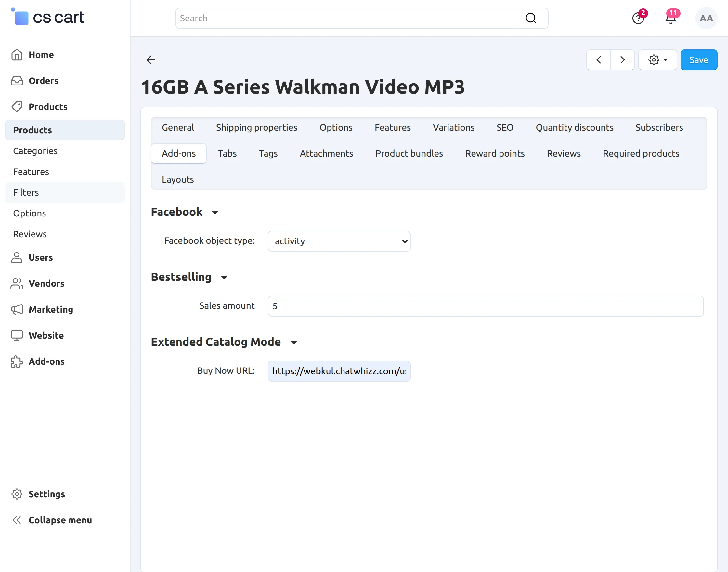728x572 pixels.
Task: Go to previous product with left chevron
Action: pos(598,59)
